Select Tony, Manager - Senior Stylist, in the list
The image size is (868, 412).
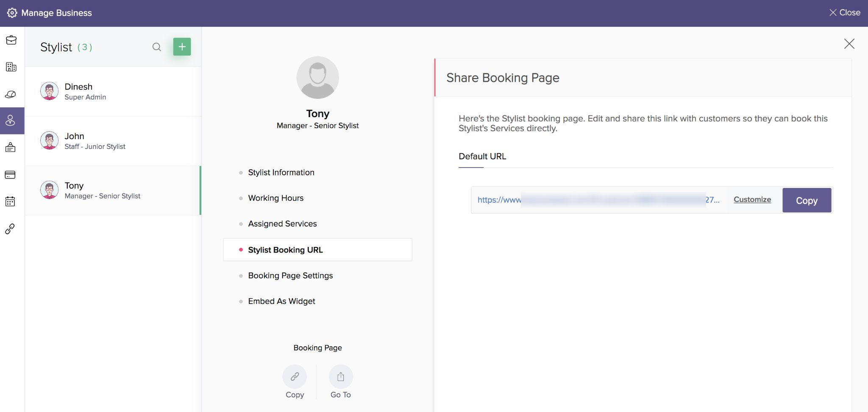113,191
